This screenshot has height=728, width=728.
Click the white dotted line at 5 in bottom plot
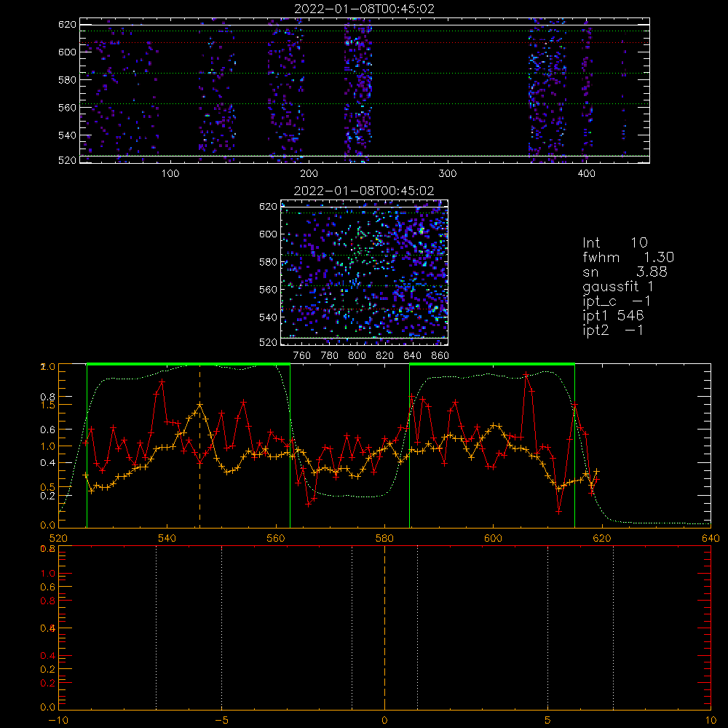tap(548, 627)
